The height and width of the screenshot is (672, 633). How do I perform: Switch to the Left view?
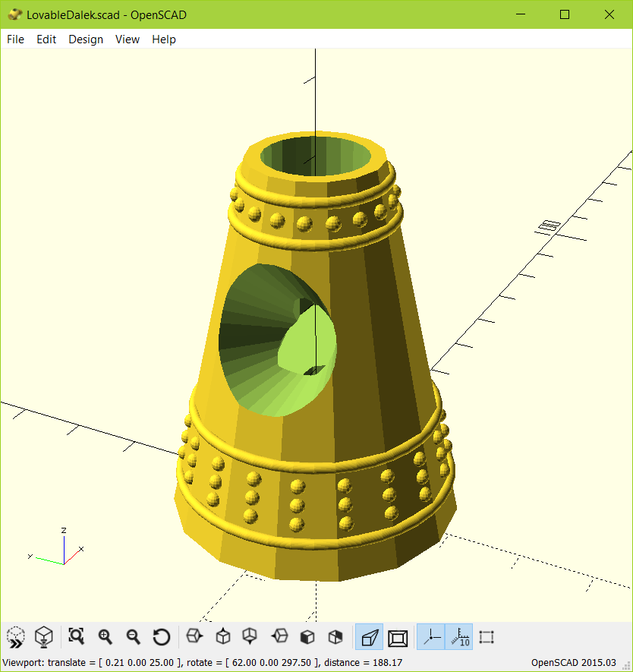click(278, 637)
